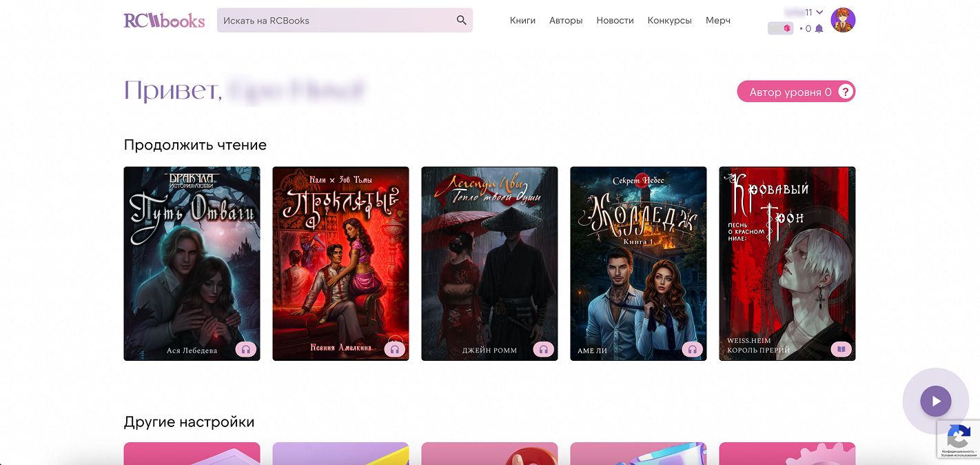Screen dimensions: 980x465
Task: Click headphones badge on Путь Отваги cover
Action: point(246,350)
